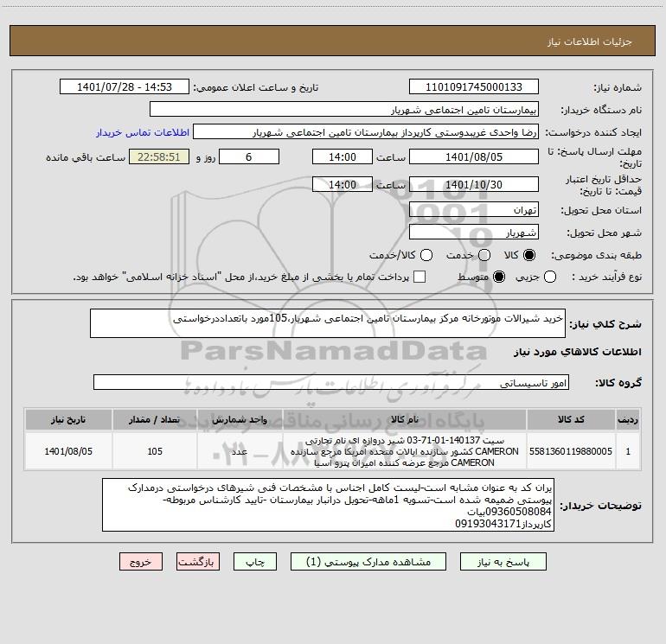This screenshot has width=666, height=644.
Task: Click the CAMERON product name cell
Action: tap(405, 451)
